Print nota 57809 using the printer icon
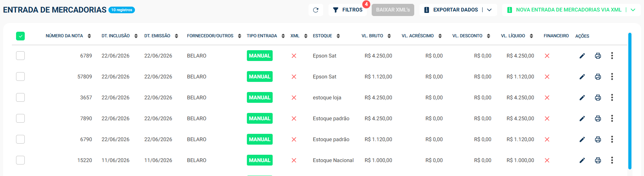The image size is (644, 176). click(598, 77)
